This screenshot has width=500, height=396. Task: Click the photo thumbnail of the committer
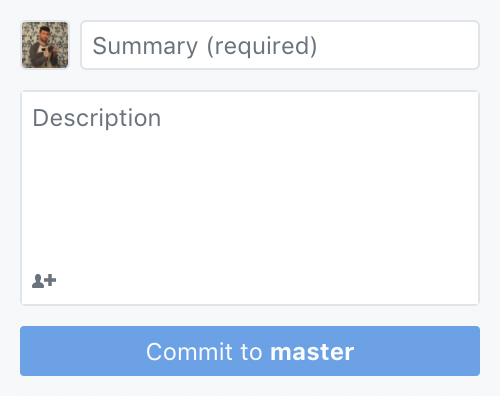[x=45, y=45]
